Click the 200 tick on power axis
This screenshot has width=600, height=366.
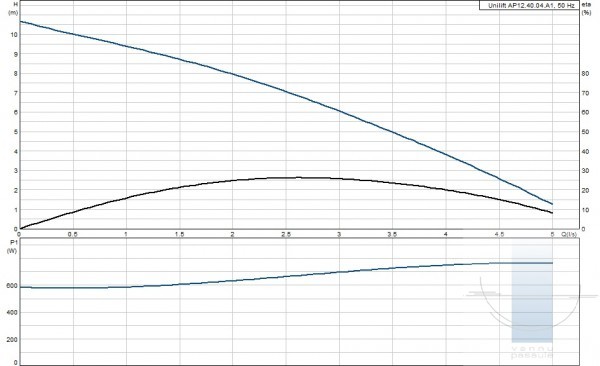point(12,339)
